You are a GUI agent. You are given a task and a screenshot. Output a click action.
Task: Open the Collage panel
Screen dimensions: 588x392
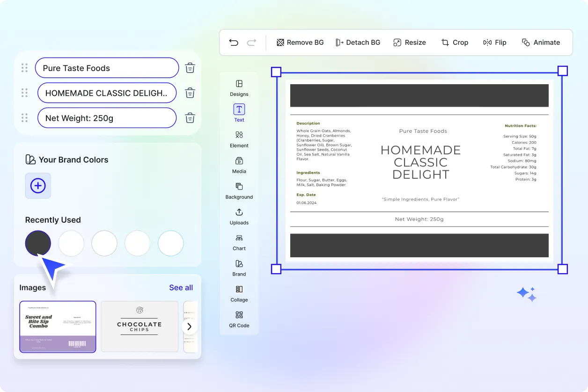(x=239, y=295)
